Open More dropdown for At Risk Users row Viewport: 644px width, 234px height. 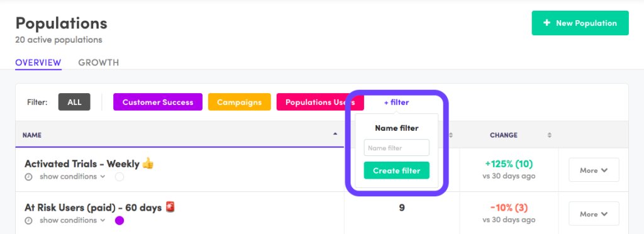coord(594,214)
